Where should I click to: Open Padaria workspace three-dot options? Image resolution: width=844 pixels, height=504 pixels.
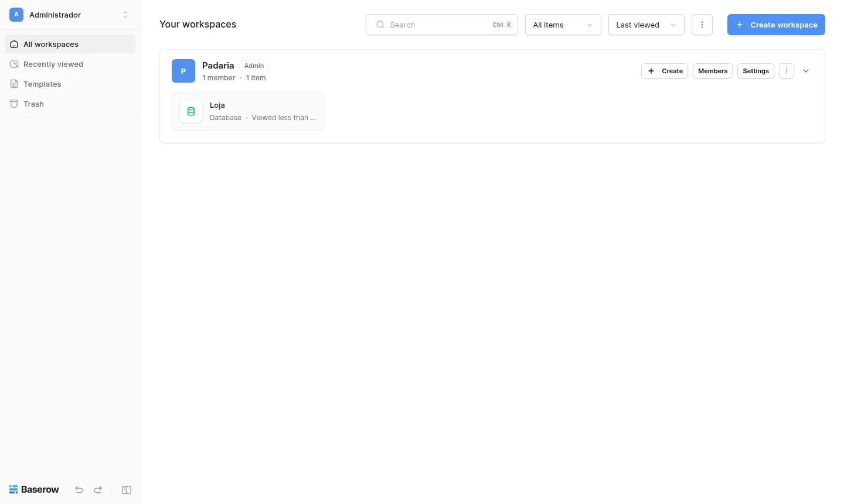pyautogui.click(x=787, y=71)
